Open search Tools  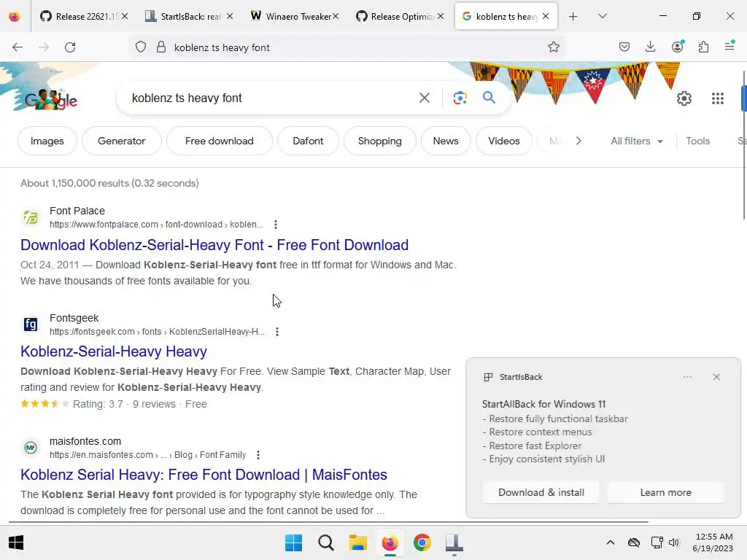click(697, 141)
